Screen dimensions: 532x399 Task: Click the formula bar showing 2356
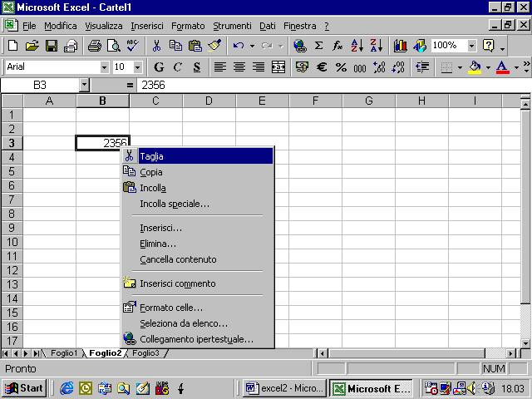[x=333, y=85]
